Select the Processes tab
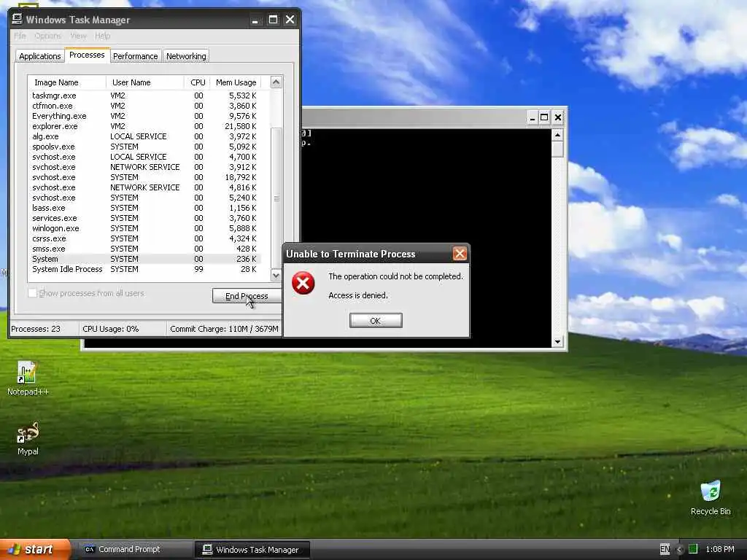Image resolution: width=747 pixels, height=560 pixels. [87, 55]
